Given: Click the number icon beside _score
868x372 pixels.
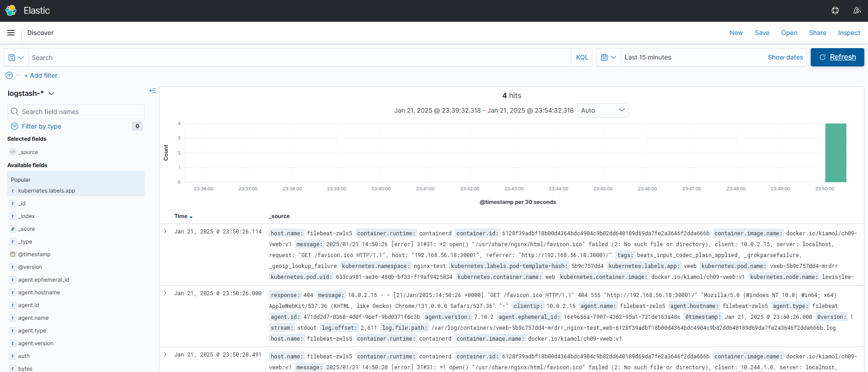Looking at the screenshot, I should pyautogui.click(x=13, y=229).
